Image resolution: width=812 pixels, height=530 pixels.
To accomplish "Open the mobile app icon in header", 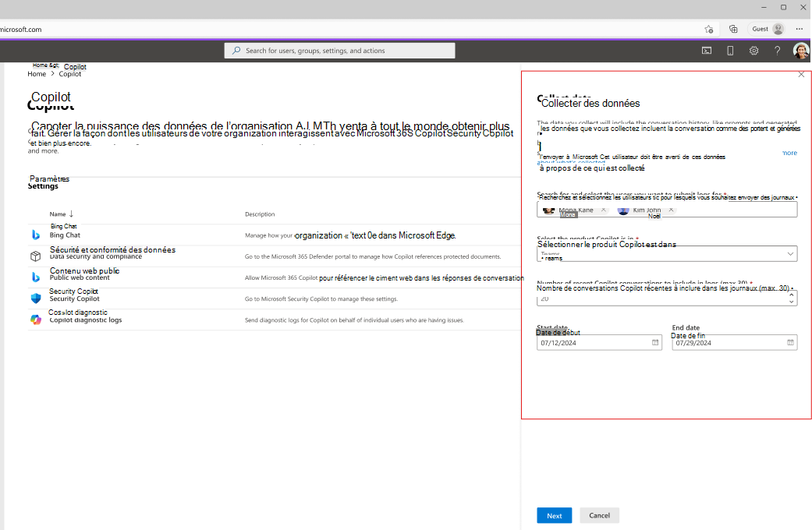I will [x=730, y=51].
